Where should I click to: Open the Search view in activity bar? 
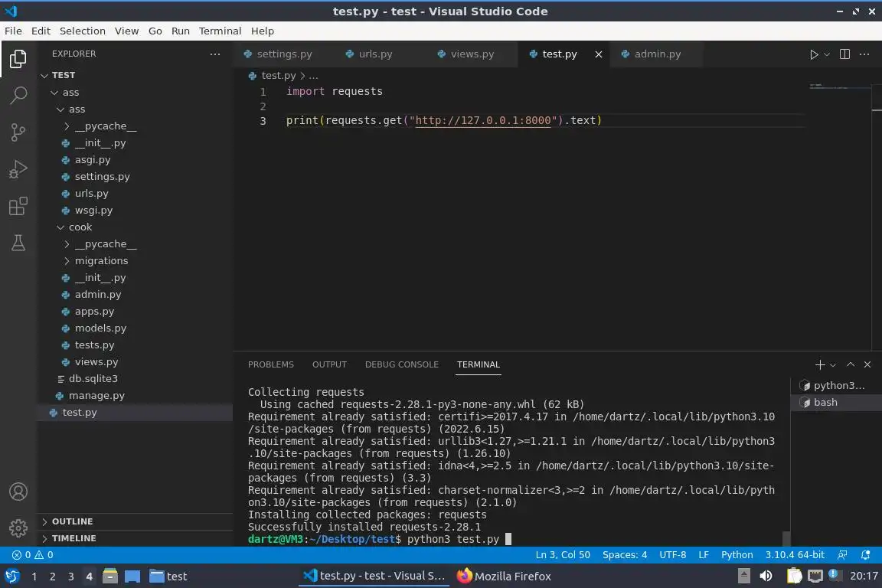point(18,95)
